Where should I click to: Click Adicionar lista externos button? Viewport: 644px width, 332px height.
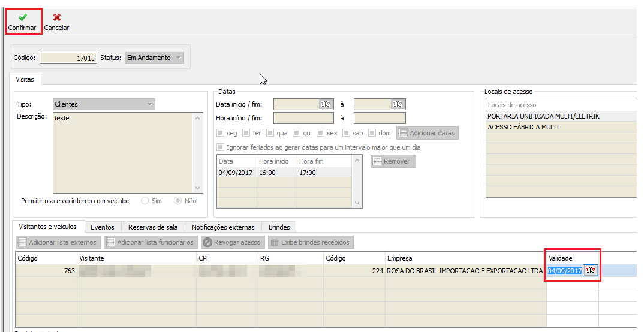pos(57,242)
